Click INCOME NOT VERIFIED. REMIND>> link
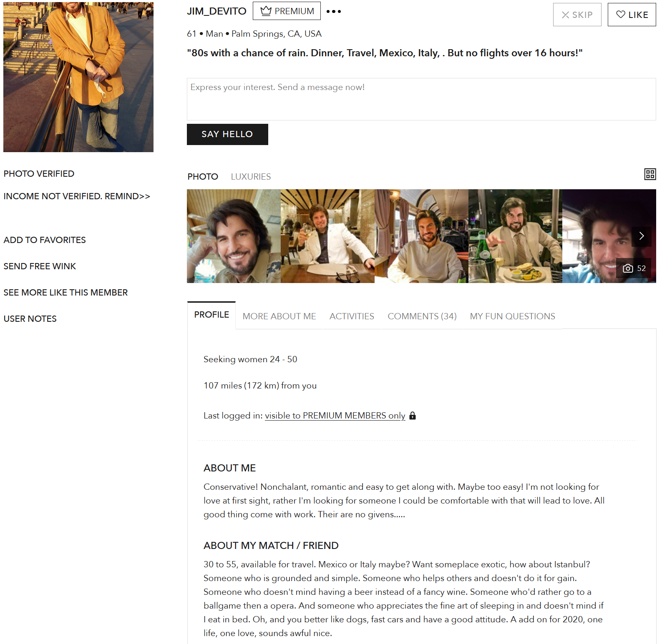This screenshot has height=644, width=662. pos(77,196)
